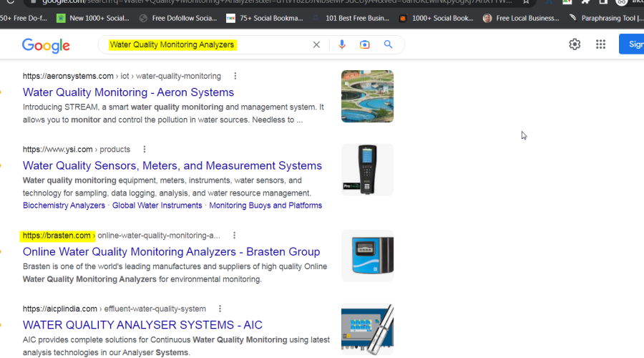Open three-dot menu for aeronsystems.com result

[235, 76]
